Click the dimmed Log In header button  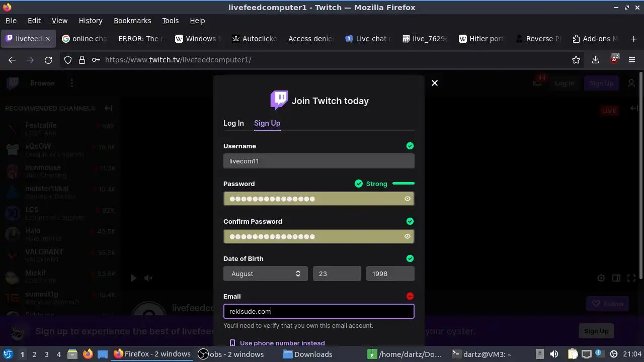click(565, 83)
